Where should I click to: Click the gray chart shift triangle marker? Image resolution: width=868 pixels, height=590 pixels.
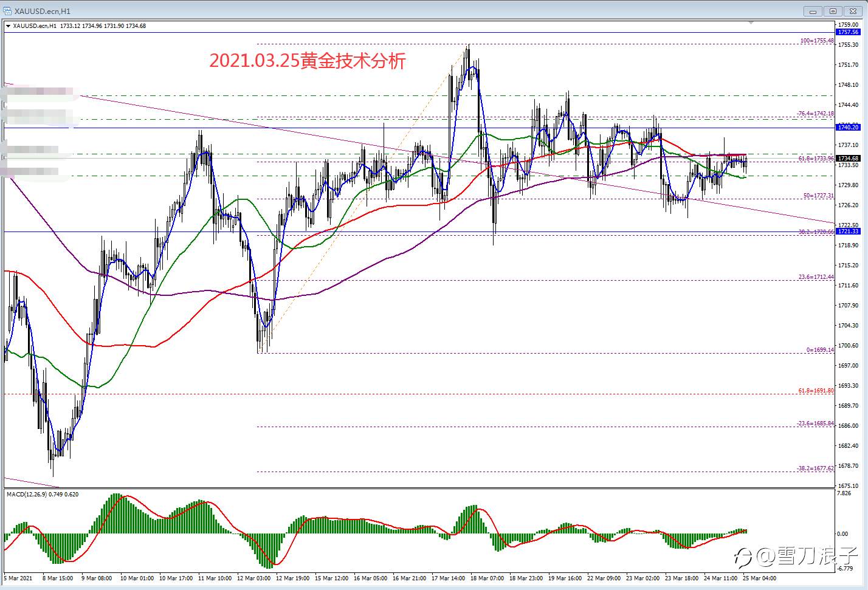pos(751,22)
